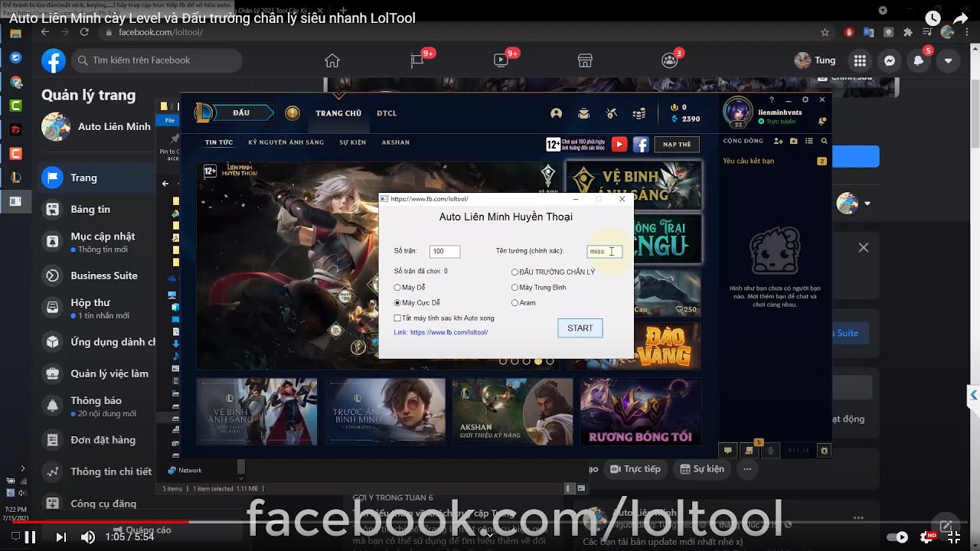
Task: Go to Facebook home icon
Action: pyautogui.click(x=332, y=60)
